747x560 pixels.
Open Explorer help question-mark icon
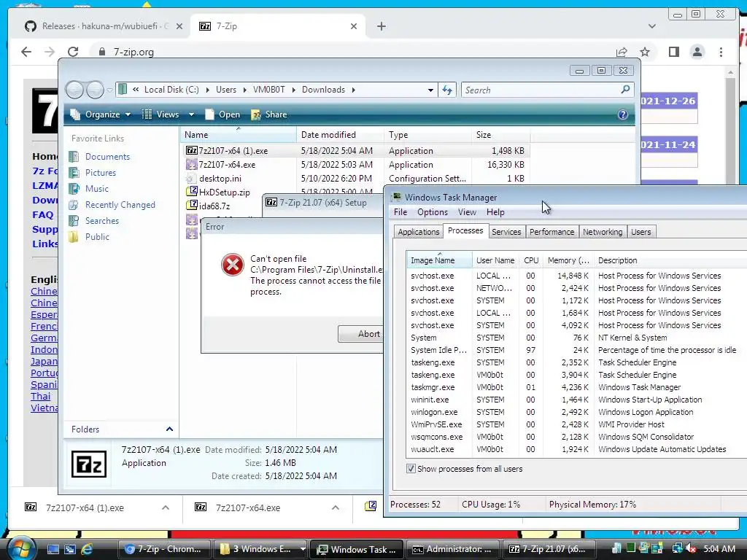pos(623,114)
